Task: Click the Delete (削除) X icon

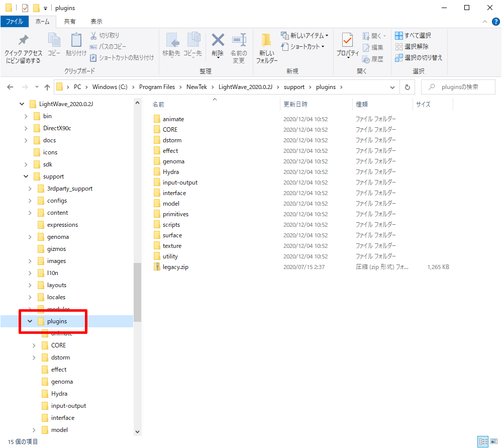Action: tap(218, 41)
